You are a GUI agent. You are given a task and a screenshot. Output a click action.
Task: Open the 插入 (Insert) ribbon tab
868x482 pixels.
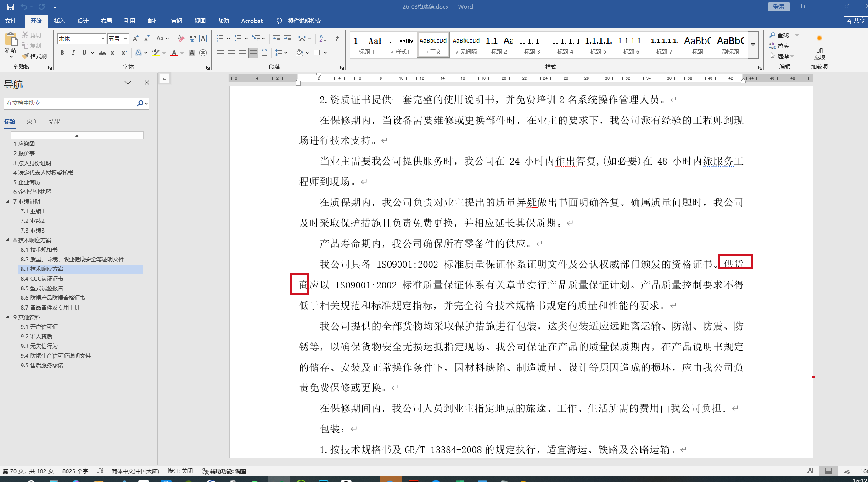click(x=59, y=21)
